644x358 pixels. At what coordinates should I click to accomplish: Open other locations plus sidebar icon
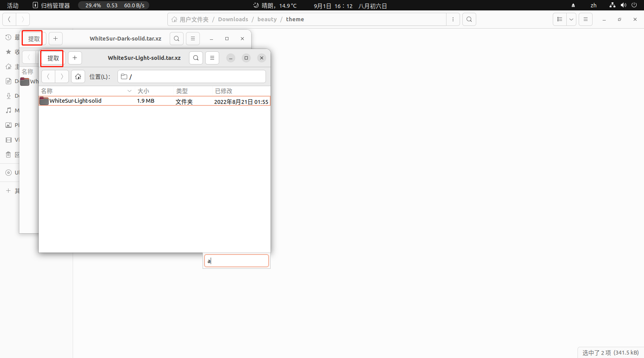(x=9, y=191)
